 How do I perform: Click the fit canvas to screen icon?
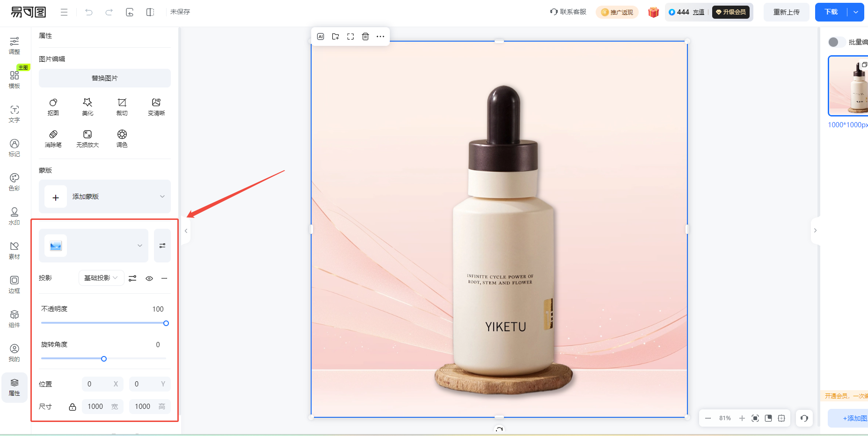(x=755, y=418)
